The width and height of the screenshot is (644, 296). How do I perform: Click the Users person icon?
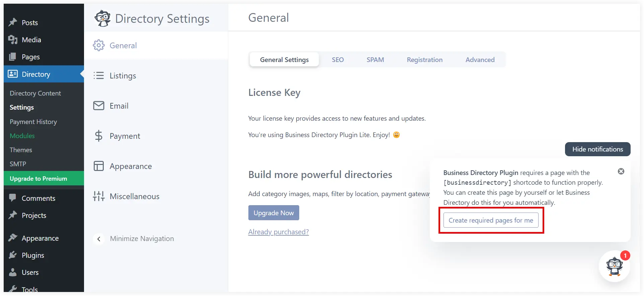click(x=13, y=272)
